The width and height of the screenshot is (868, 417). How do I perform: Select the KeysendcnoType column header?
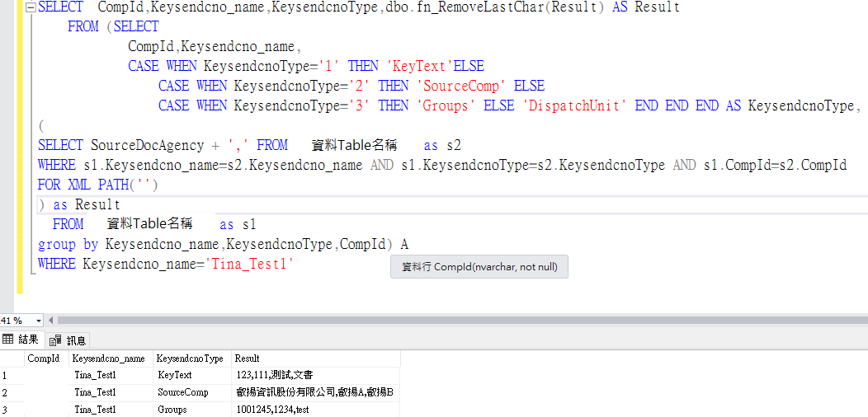coord(192,358)
